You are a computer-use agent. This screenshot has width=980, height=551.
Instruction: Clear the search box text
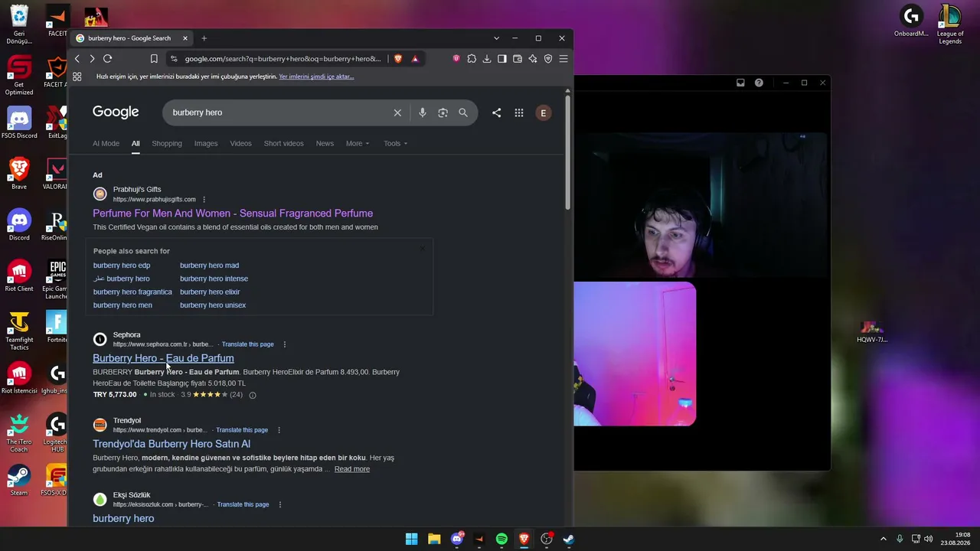click(x=397, y=112)
